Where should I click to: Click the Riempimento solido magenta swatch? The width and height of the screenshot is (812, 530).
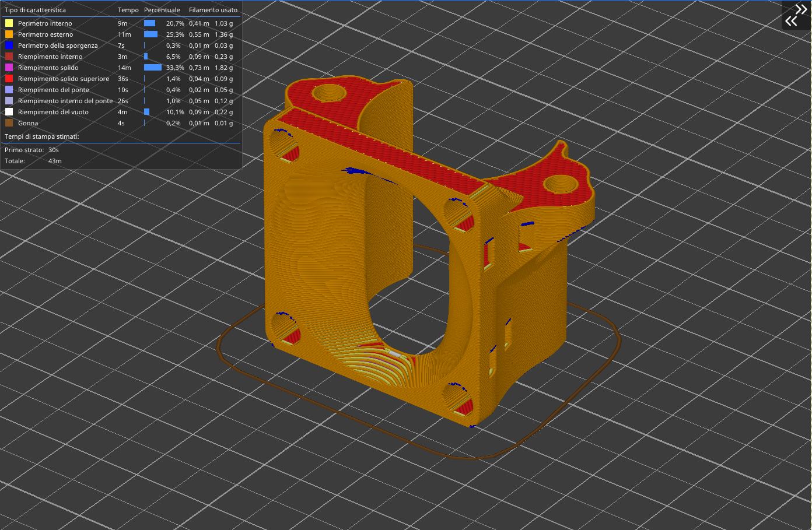pyautogui.click(x=9, y=68)
